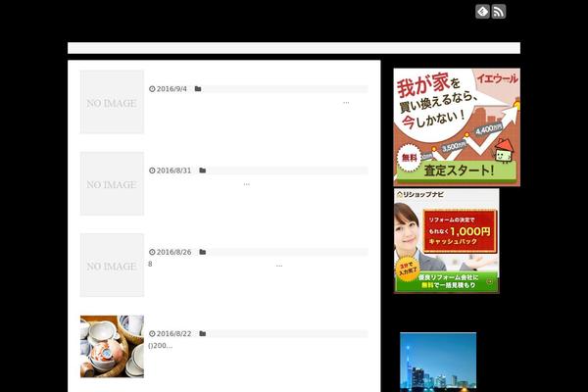The height and width of the screenshot is (392, 588).
Task: Click the clock icon beside 2016/9/4
Action: point(152,89)
